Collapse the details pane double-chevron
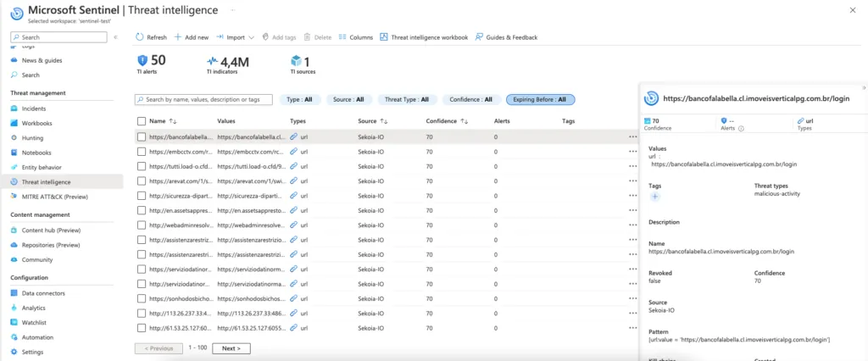868x361 pixels. click(864, 87)
